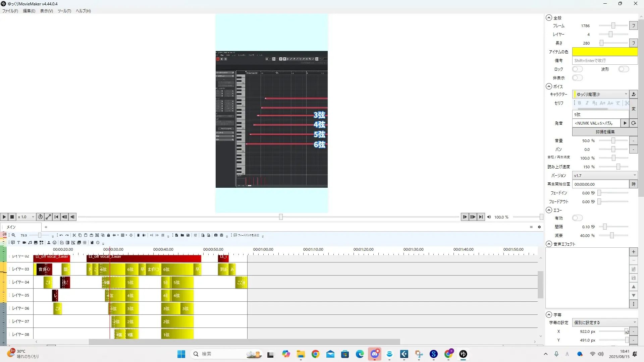
Task: Click the camera snapshot icon in timeline toolbar
Action: tap(216, 235)
